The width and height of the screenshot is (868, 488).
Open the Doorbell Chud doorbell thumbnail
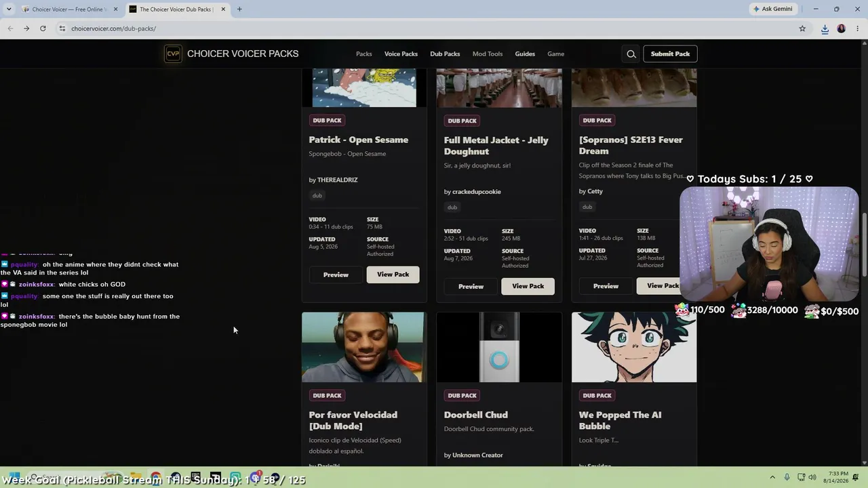click(x=499, y=347)
